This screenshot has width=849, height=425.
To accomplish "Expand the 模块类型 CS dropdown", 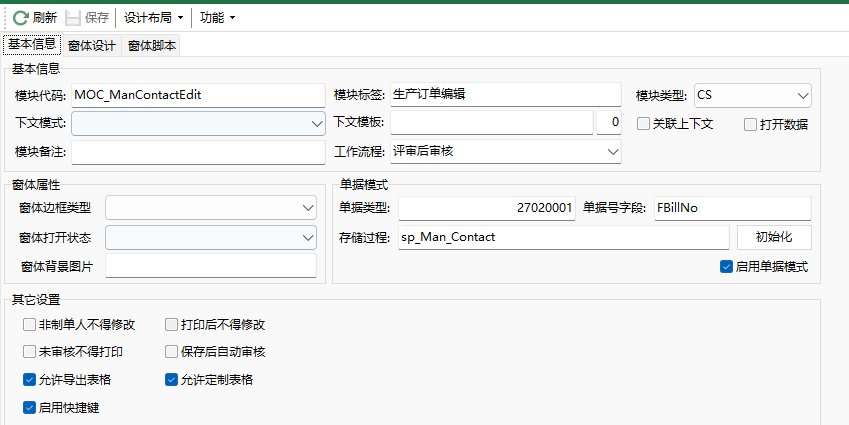I will 804,95.
